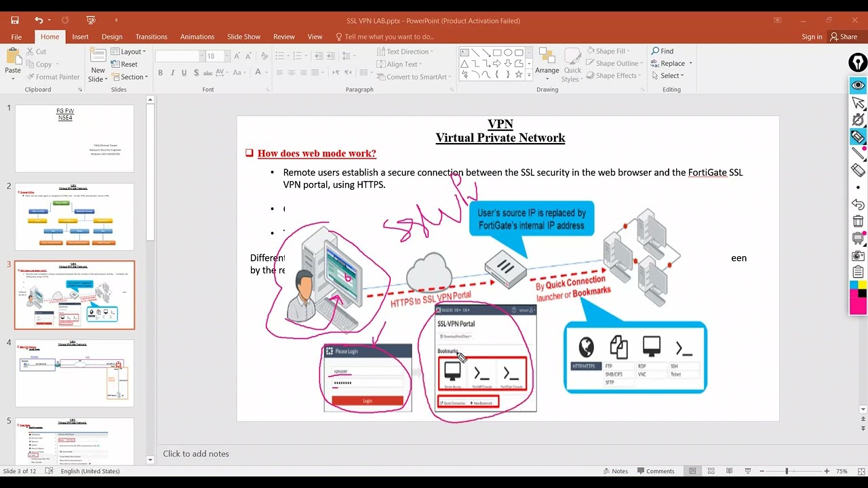This screenshot has width=868, height=488.
Task: Click the Undo icon in quick access toolbar
Action: [x=39, y=20]
